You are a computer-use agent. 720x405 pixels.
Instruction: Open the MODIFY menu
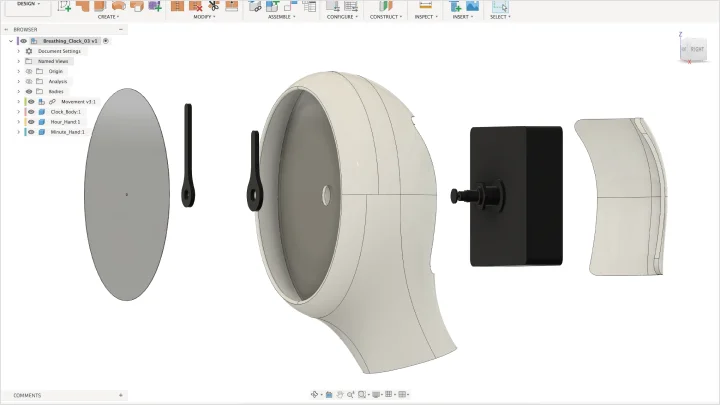(204, 17)
